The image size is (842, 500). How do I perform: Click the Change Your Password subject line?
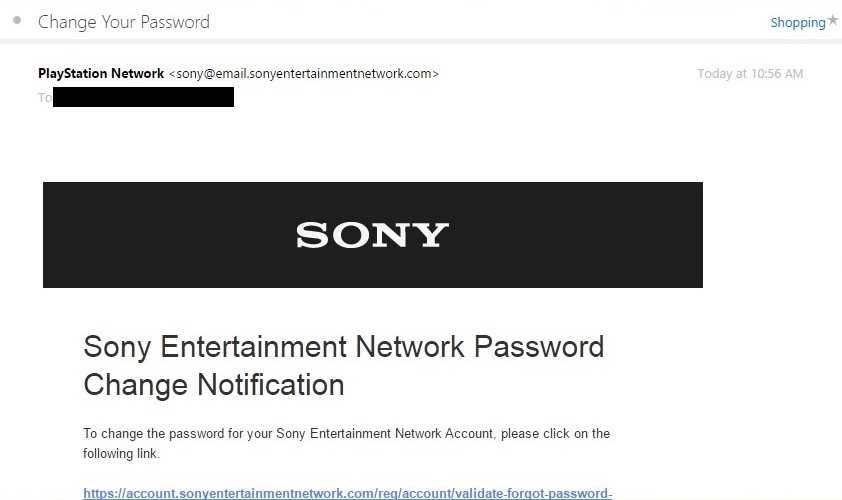click(124, 22)
